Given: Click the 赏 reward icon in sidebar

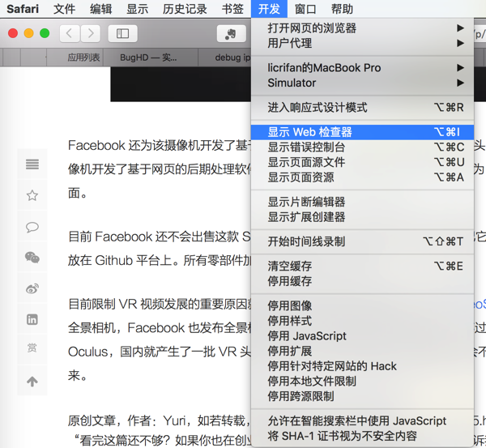Looking at the screenshot, I should 32,348.
